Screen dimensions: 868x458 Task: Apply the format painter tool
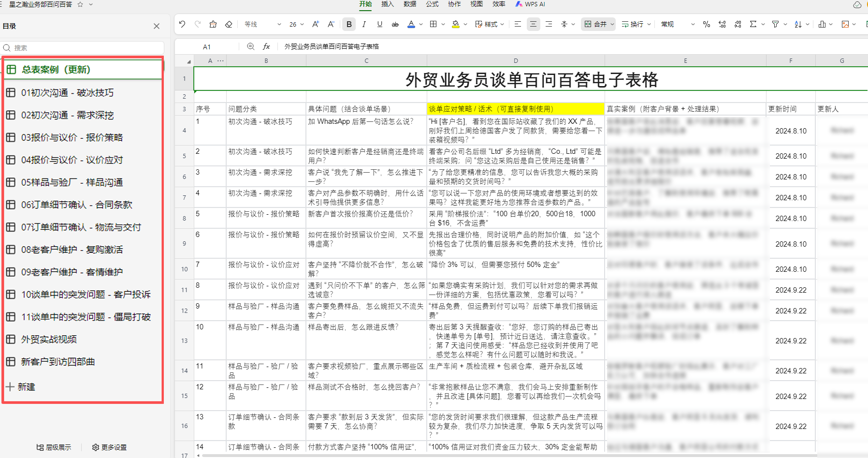pyautogui.click(x=213, y=24)
